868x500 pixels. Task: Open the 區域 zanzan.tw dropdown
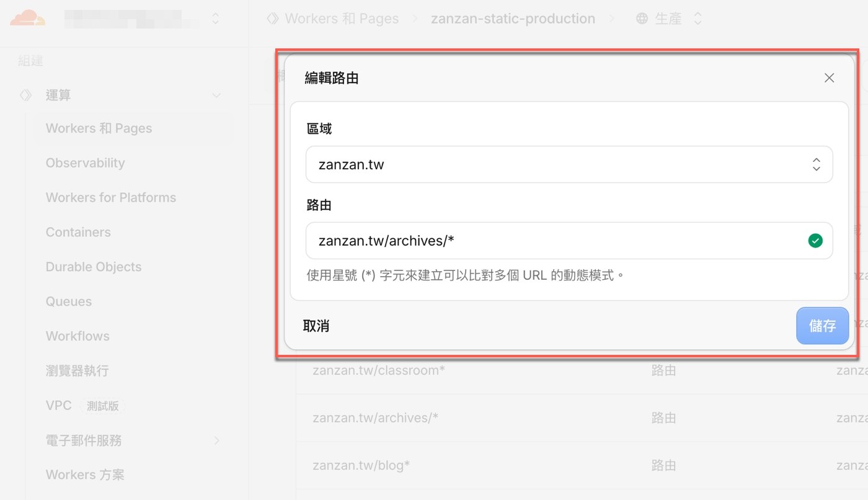coord(569,164)
